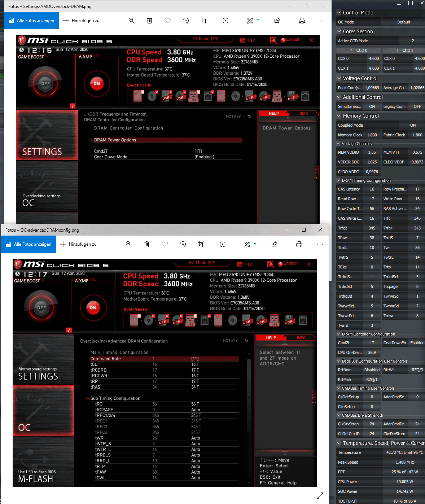Select the Active CCD Mode value 2

point(413,41)
